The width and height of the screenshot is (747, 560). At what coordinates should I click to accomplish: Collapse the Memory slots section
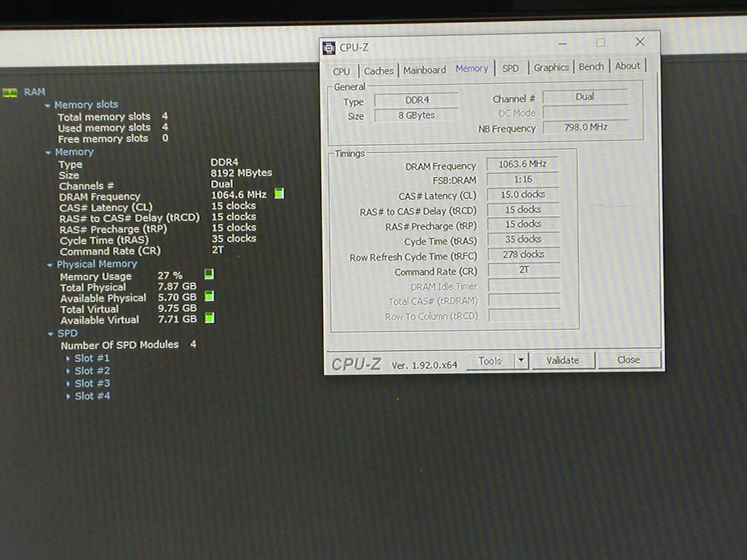pyautogui.click(x=48, y=105)
